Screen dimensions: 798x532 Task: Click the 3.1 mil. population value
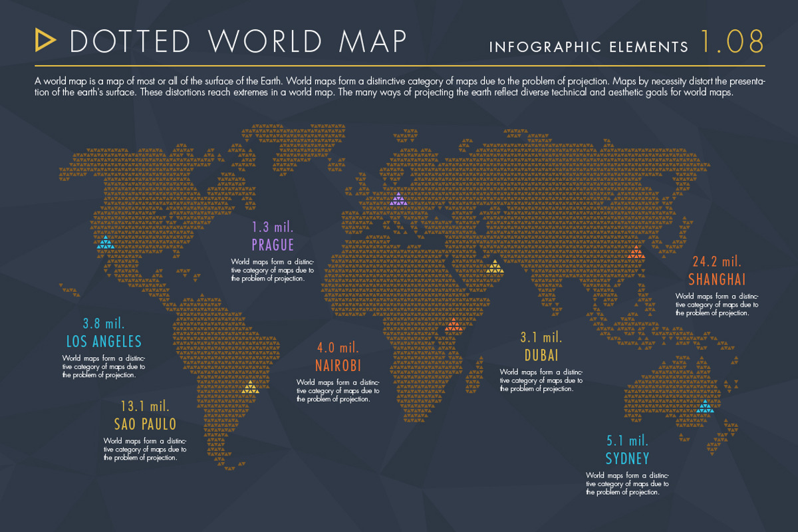[541, 337]
